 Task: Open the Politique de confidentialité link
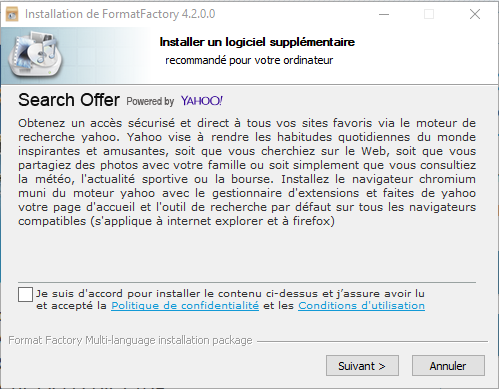tap(185, 306)
